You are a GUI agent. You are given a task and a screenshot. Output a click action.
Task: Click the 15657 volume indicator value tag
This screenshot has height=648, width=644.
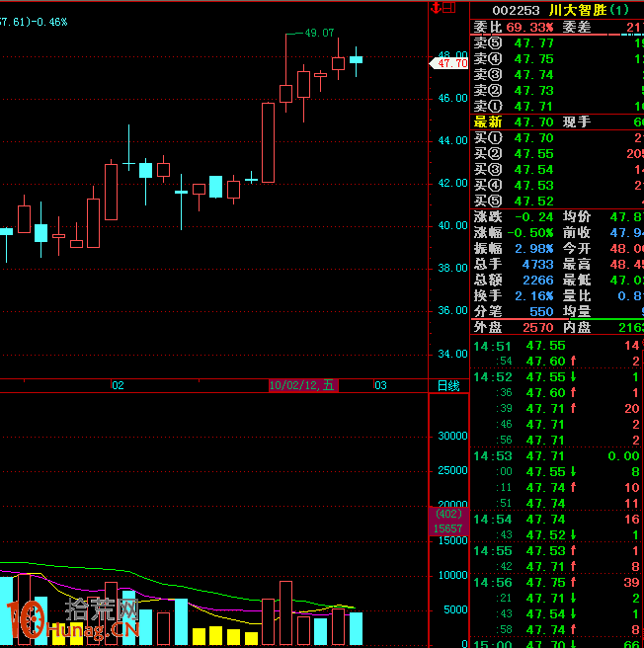point(447,528)
